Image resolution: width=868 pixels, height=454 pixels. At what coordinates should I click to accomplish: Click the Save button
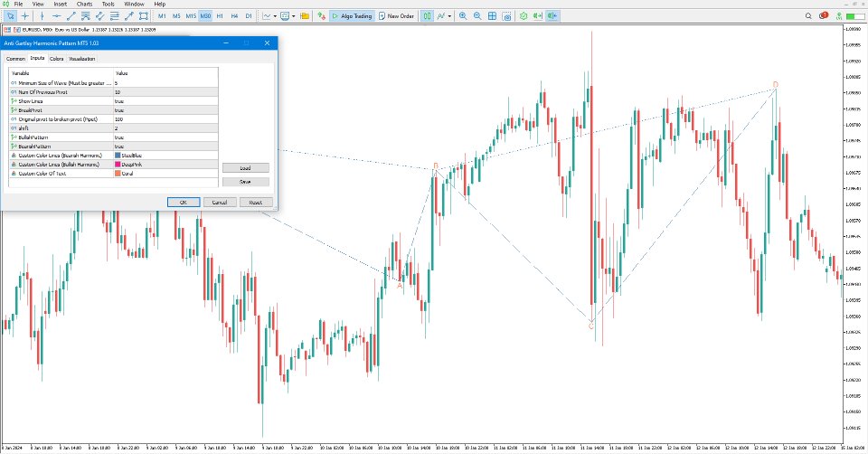click(x=246, y=182)
